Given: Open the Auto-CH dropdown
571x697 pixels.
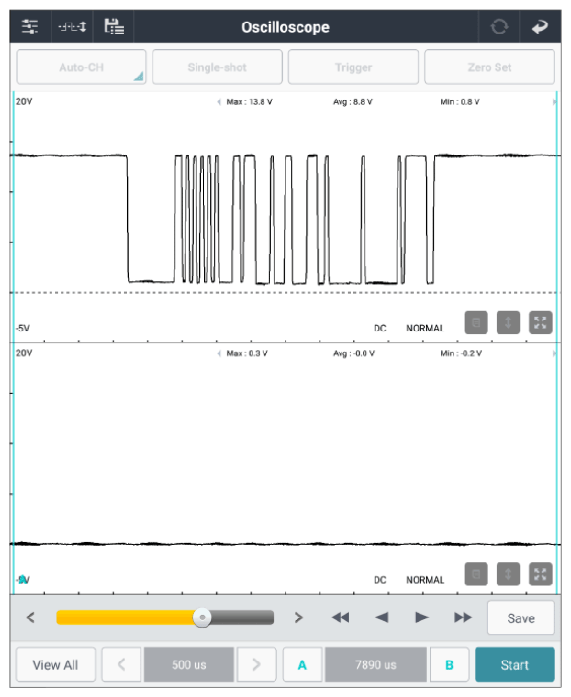Looking at the screenshot, I should [81, 67].
